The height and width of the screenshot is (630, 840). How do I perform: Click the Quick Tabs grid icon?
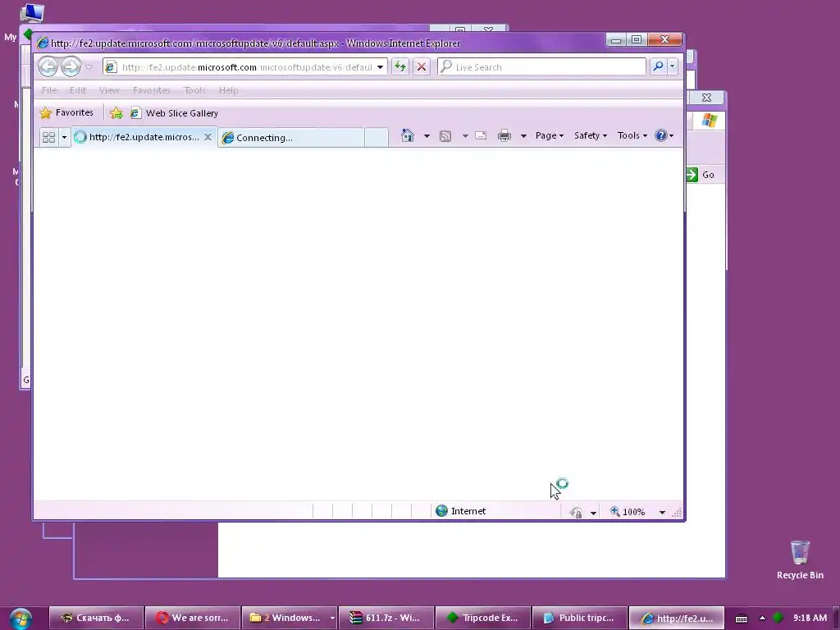(x=48, y=137)
